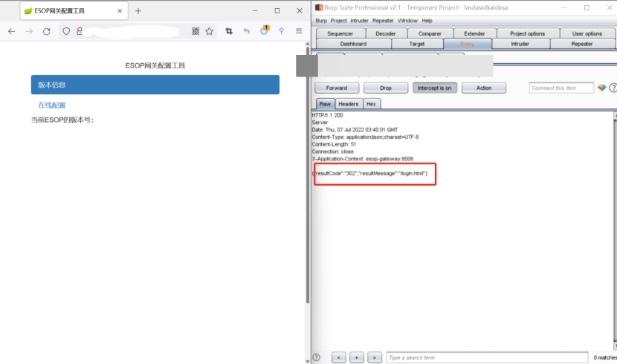Viewport: 617px width, 364px height.
Task: Switch to the Dashboard tab
Action: [x=353, y=44]
